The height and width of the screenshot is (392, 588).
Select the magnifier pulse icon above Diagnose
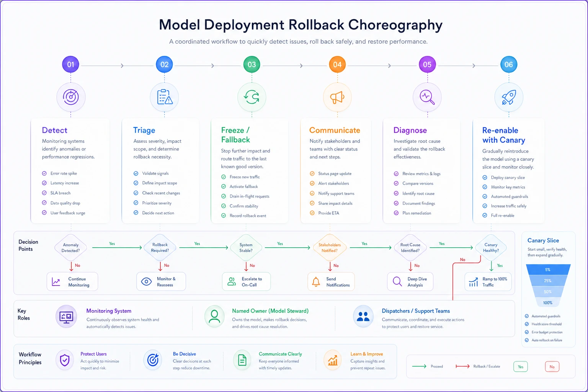pos(427,97)
